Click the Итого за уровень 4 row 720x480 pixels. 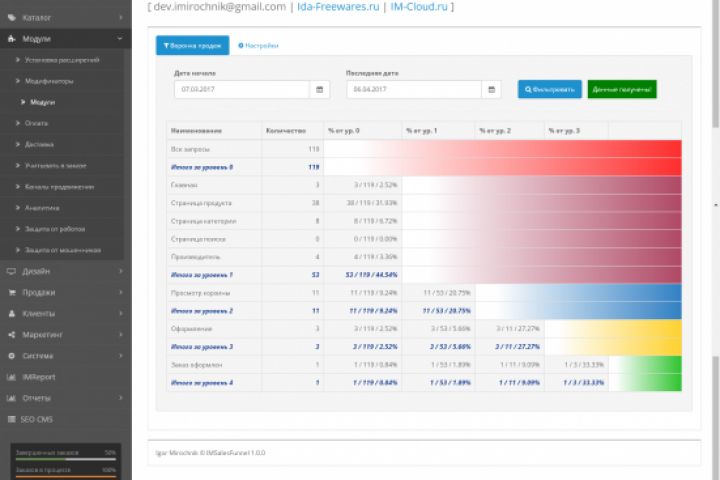tap(424, 383)
